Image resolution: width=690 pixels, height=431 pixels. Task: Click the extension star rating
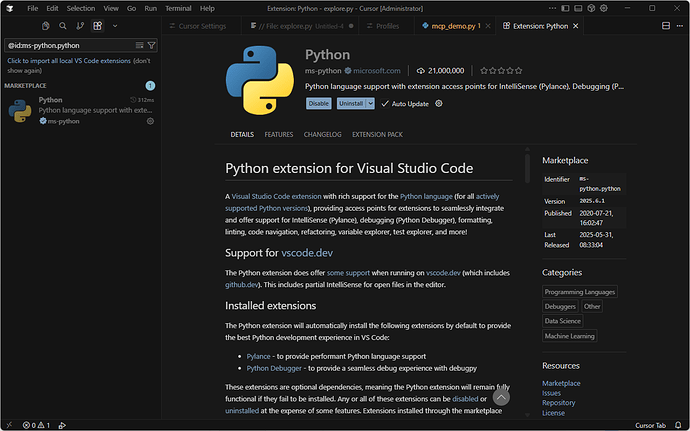pos(500,71)
